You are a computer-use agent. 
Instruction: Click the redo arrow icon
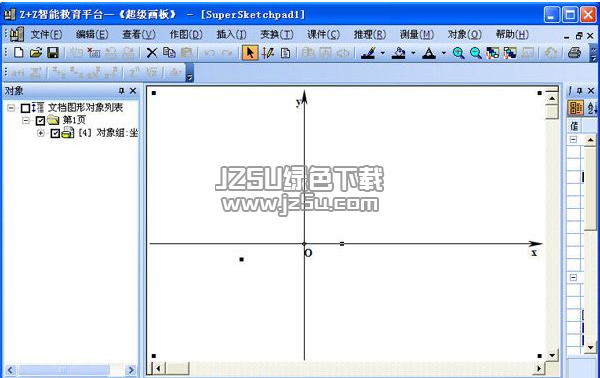point(227,53)
